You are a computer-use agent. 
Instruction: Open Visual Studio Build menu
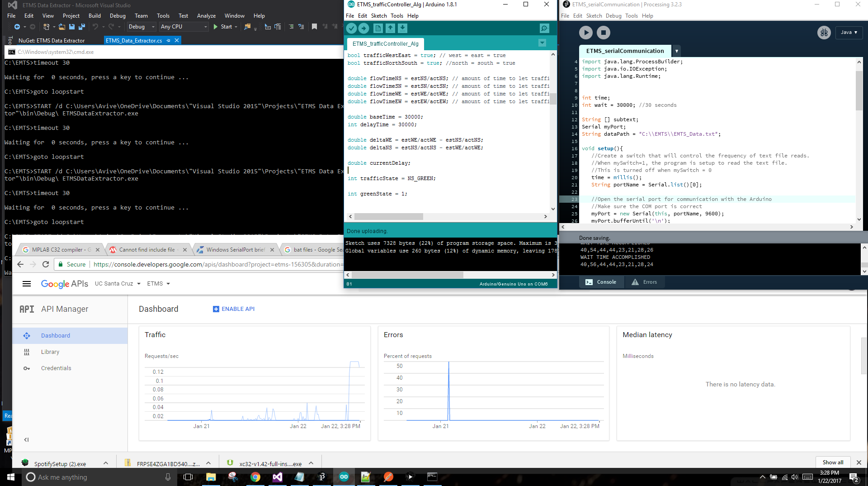(x=94, y=16)
